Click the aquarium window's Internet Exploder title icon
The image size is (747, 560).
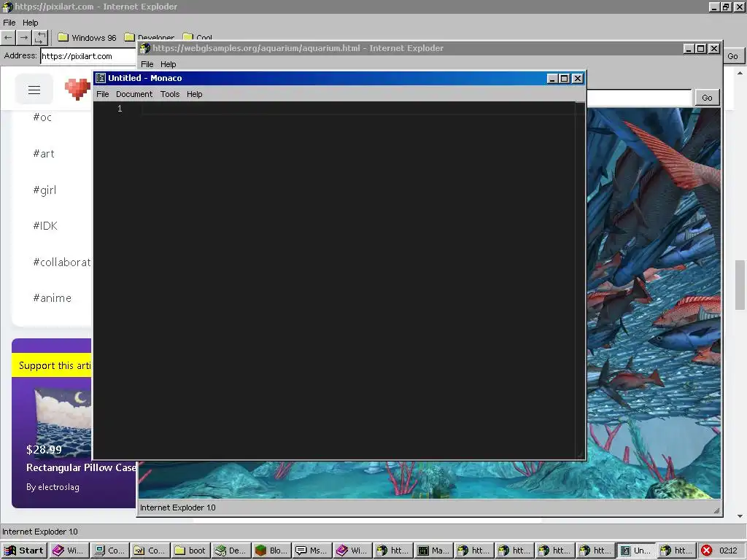pos(145,48)
